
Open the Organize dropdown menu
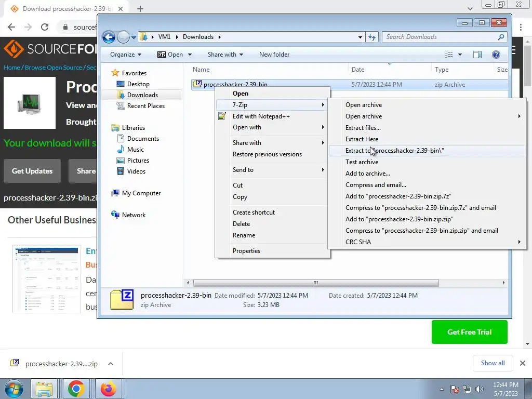[126, 55]
